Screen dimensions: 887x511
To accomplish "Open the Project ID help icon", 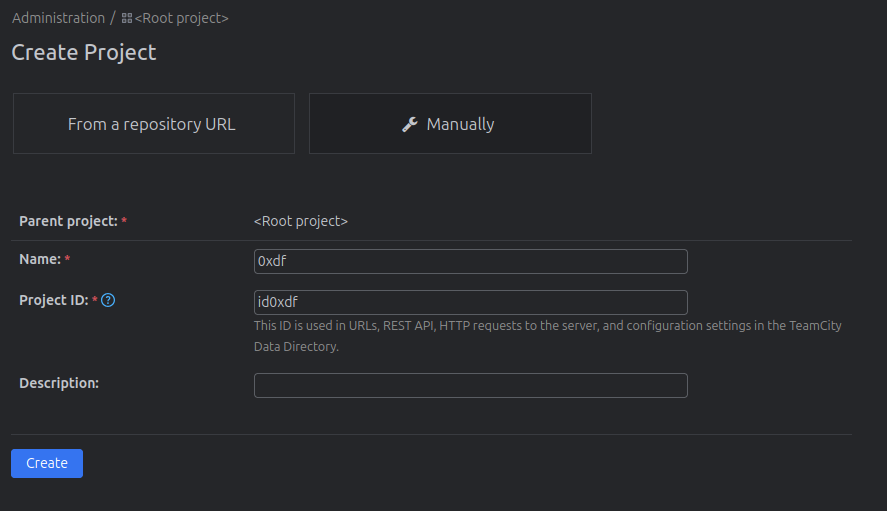I will [x=108, y=300].
